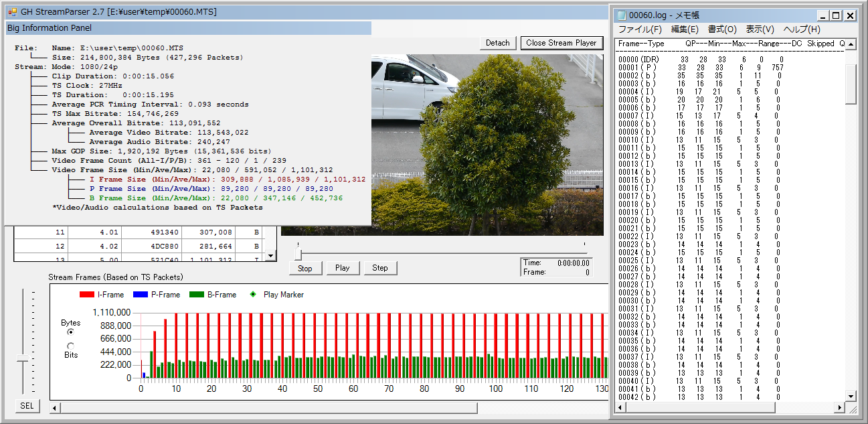Screen dimensions: 868x424
Task: Click the Detach button
Action: (497, 43)
